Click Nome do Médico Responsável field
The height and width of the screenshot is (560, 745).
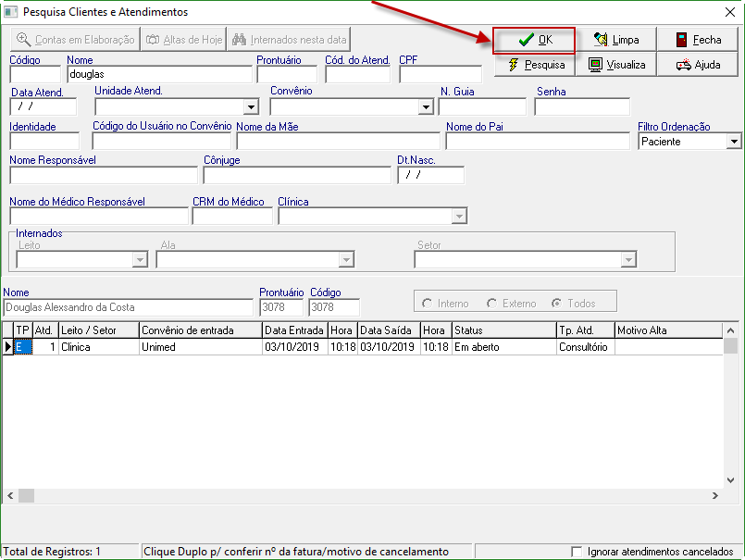point(99,217)
